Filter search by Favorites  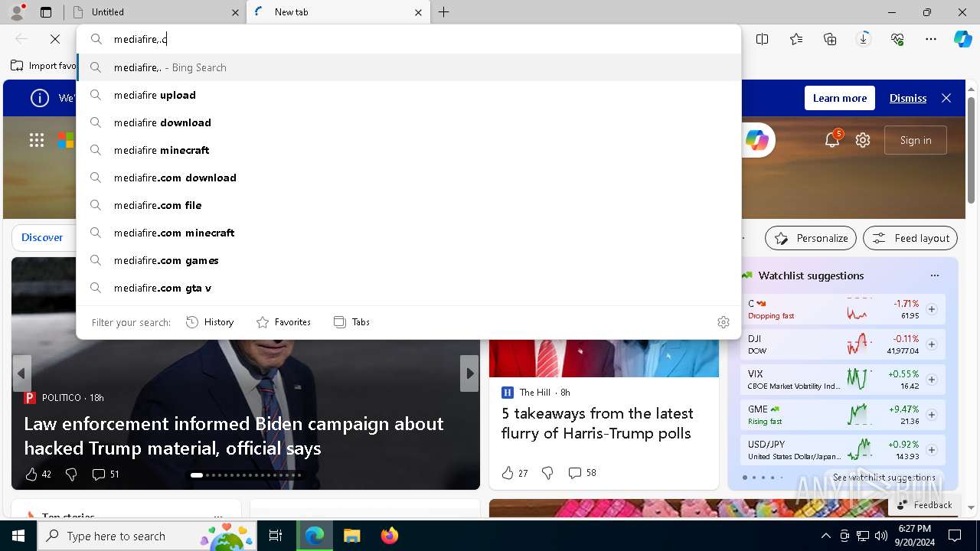tap(283, 322)
